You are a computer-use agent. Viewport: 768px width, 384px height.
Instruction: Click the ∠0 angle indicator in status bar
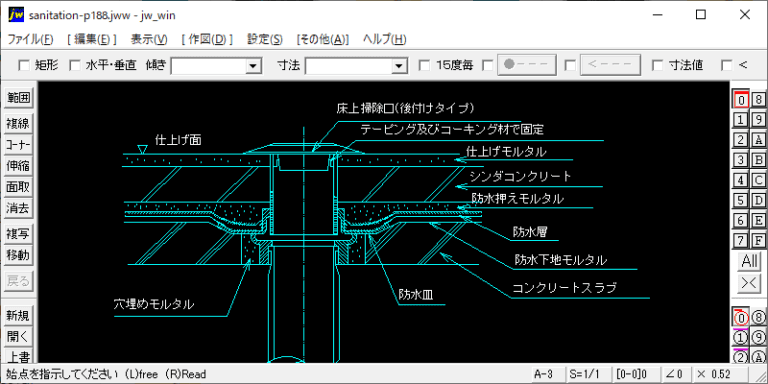[x=675, y=374]
